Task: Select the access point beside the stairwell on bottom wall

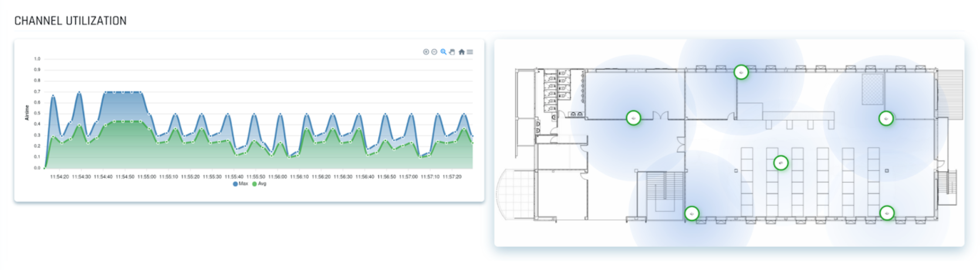Action: point(692,214)
